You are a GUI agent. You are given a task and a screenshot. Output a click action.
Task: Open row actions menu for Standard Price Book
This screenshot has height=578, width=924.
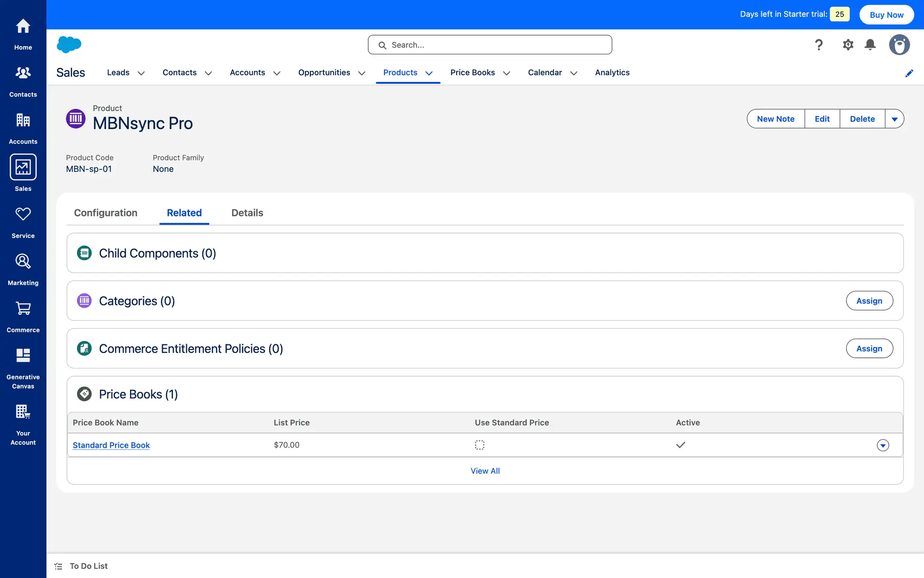pyautogui.click(x=883, y=446)
